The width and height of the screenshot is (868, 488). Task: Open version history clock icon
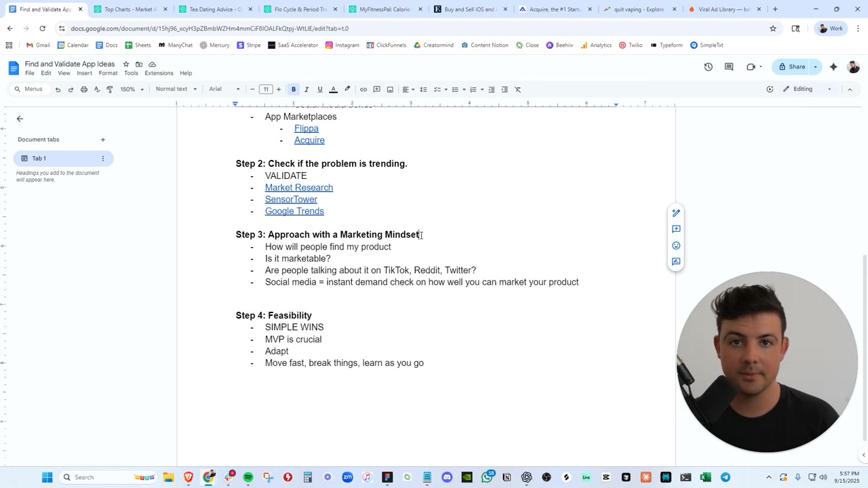[x=708, y=67]
